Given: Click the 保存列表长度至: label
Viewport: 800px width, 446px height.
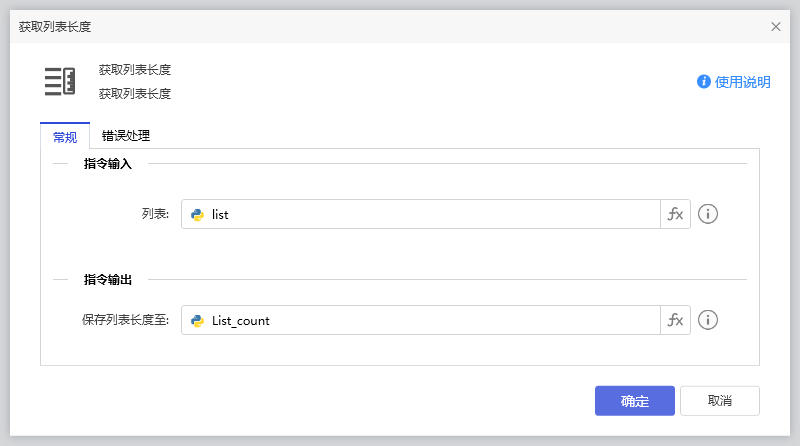Looking at the screenshot, I should pos(126,321).
